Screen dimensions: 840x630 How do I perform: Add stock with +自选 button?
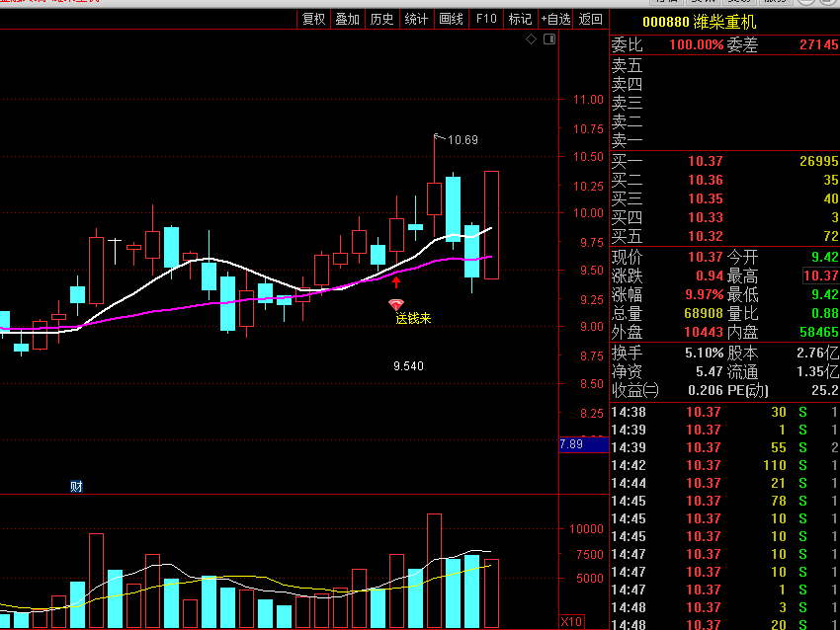[555, 20]
